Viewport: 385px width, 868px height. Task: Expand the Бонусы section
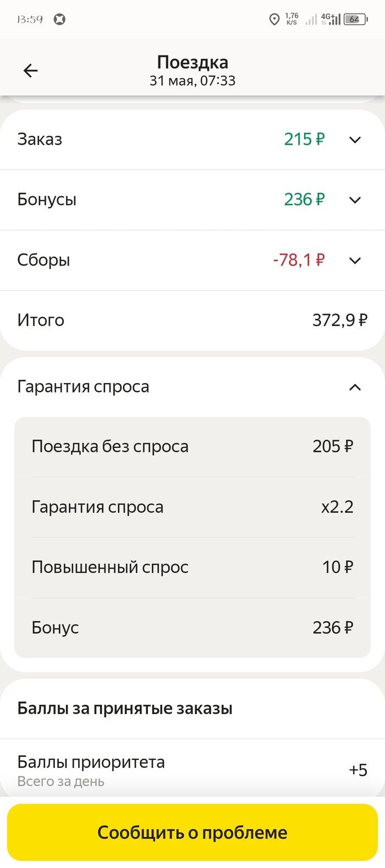pos(355,200)
